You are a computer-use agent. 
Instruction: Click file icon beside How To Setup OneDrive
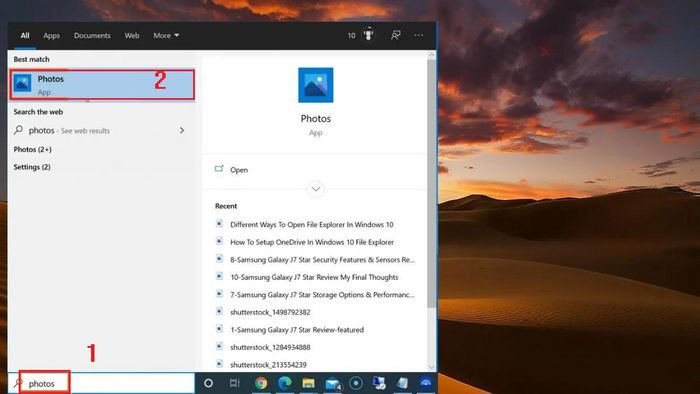click(x=219, y=241)
